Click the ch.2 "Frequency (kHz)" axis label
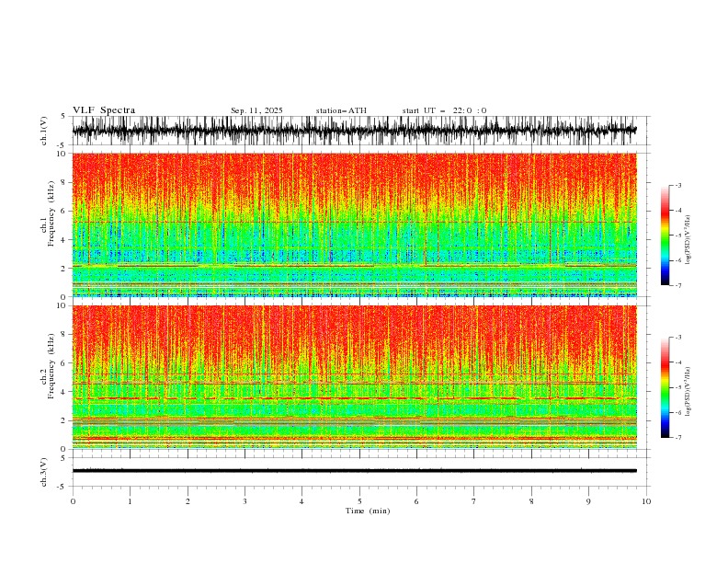Image resolution: width=728 pixels, height=563 pixels. 51,366
